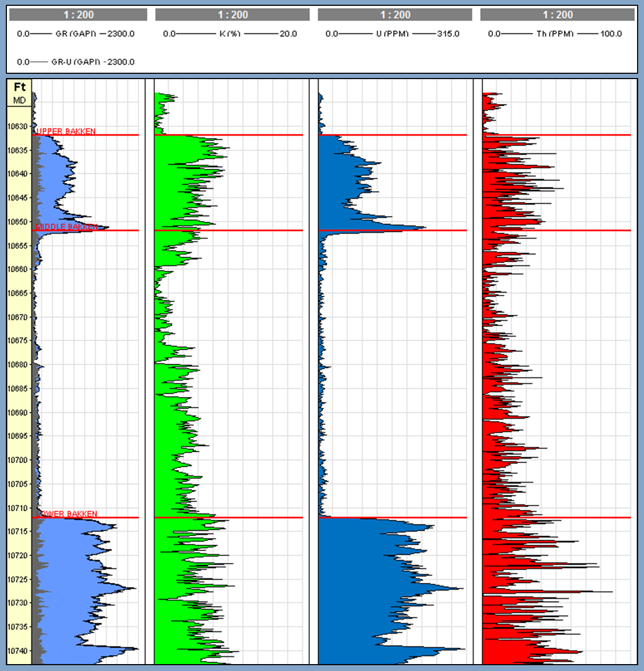Select the MIDDLE BAKKEN formation top label
The image size is (644, 671).
(67, 227)
